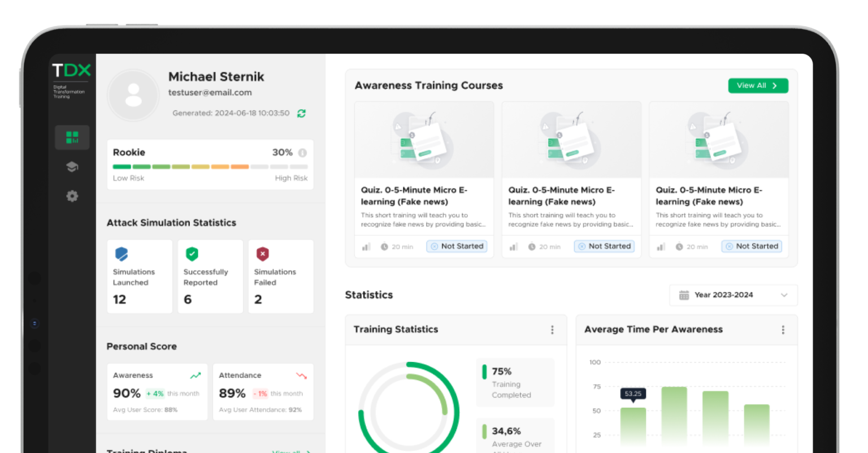This screenshot has width=868, height=453.
Task: Click the Awareness upward trend icon
Action: pyautogui.click(x=196, y=376)
